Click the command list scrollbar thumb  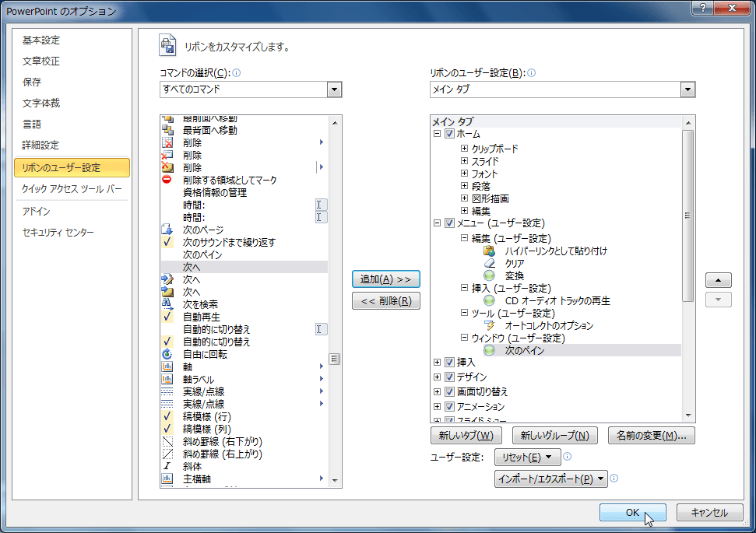click(x=335, y=359)
